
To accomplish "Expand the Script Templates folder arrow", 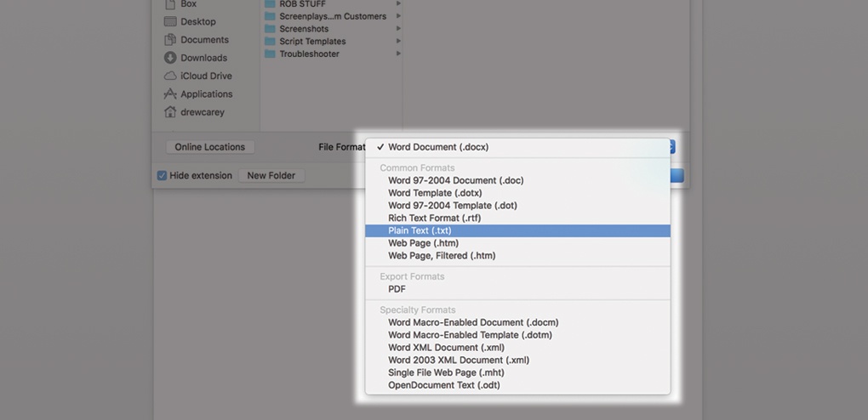I will coord(398,41).
